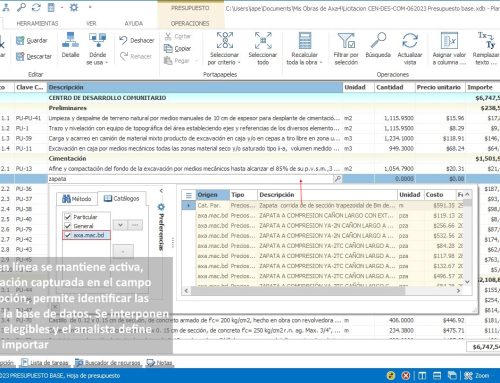500x383 pixels.
Task: Select budget row PU-PU-41
Action: pos(250,118)
